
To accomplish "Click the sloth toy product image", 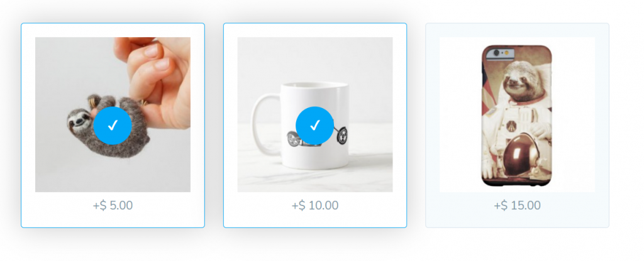I will tap(113, 114).
